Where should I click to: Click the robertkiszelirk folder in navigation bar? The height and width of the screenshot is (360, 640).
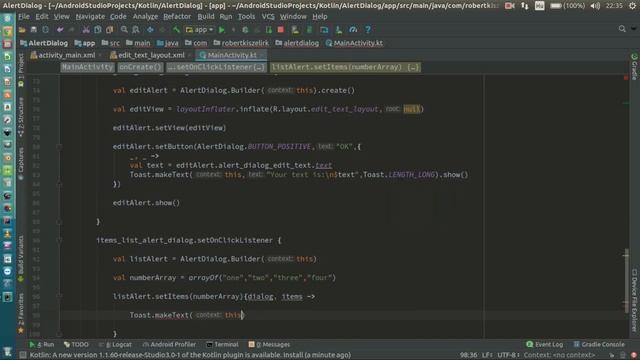click(241, 43)
